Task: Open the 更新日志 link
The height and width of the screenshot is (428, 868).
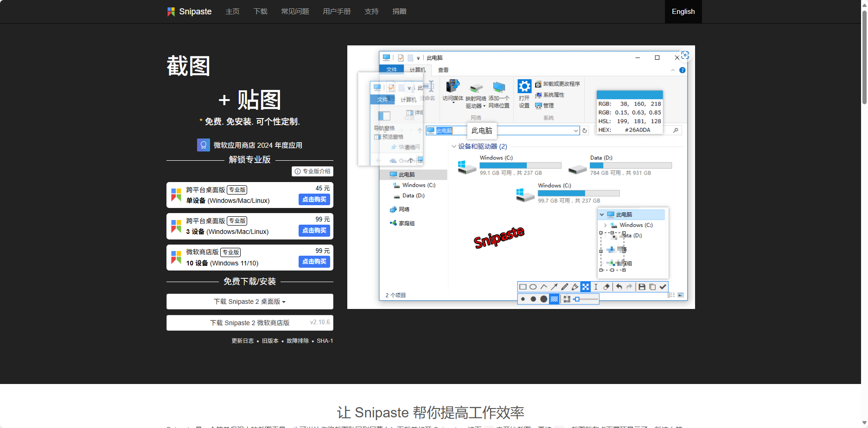Action: [243, 341]
